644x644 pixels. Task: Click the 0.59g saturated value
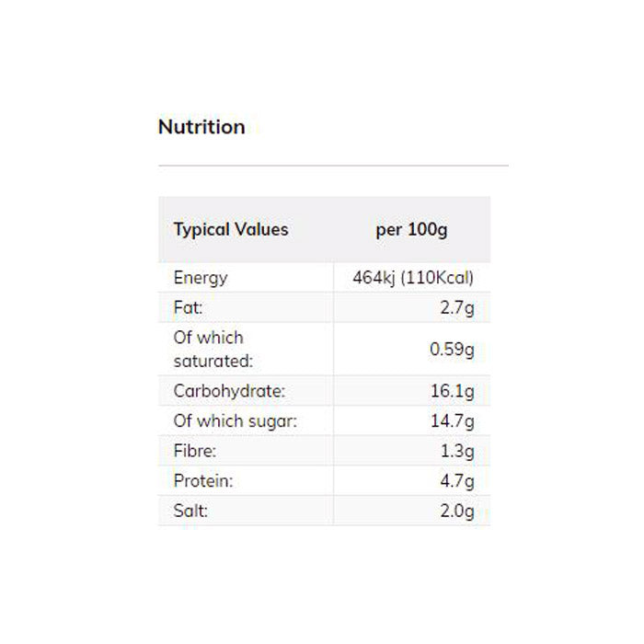coord(453,350)
